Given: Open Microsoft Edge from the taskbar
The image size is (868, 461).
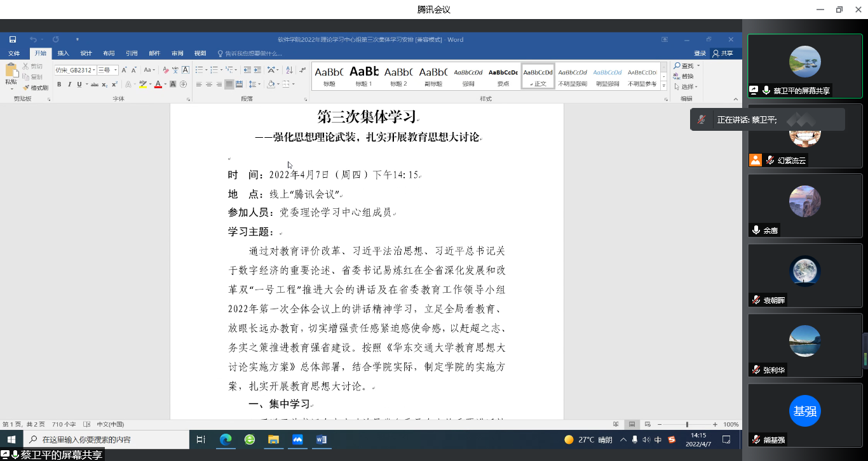Looking at the screenshot, I should click(225, 439).
